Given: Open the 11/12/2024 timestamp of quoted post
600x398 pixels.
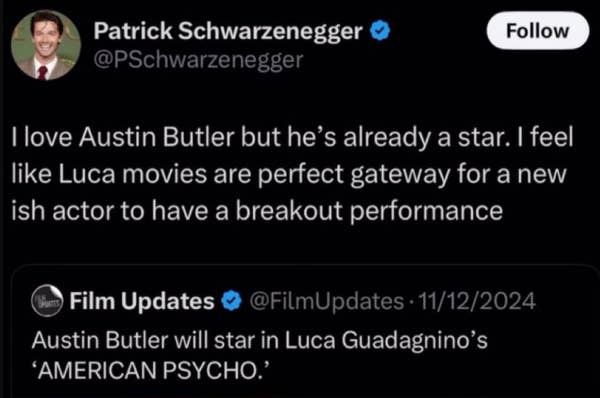Looking at the screenshot, I should pos(477,301).
